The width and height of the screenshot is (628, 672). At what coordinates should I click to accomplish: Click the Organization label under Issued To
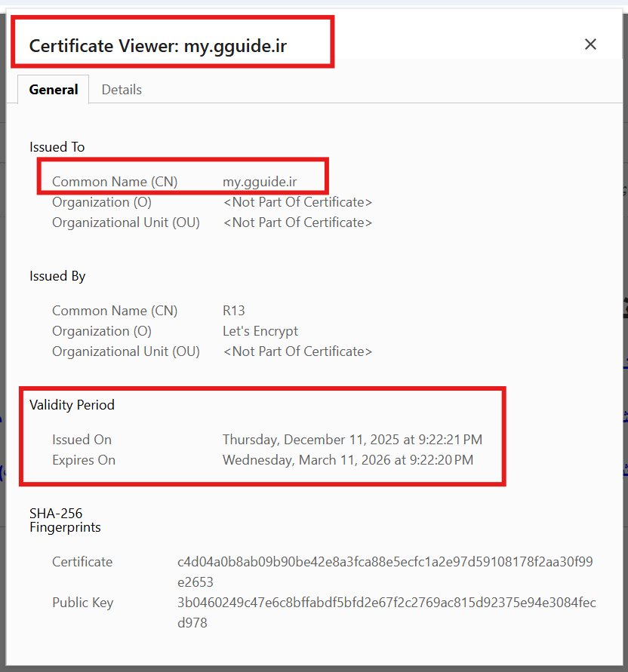pyautogui.click(x=101, y=201)
